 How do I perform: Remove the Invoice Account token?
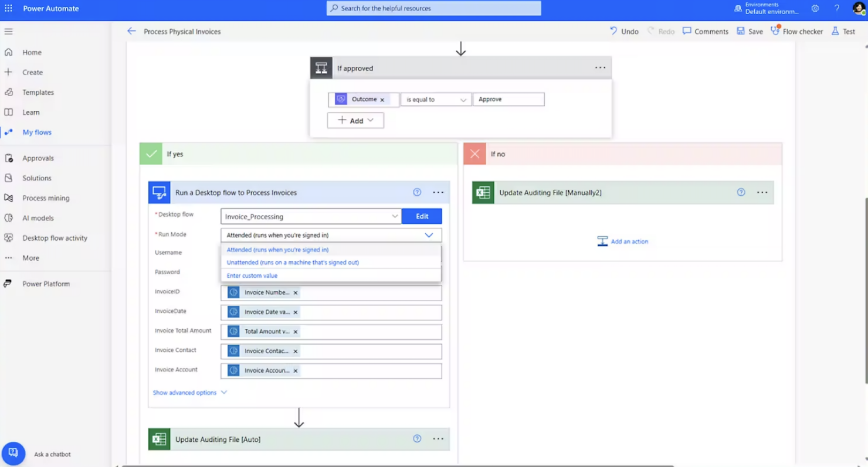coord(296,371)
